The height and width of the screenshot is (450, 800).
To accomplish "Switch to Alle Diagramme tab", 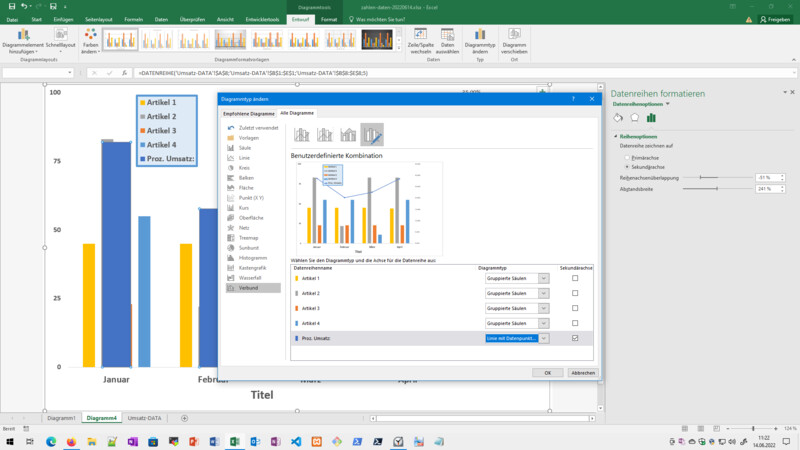I will tap(297, 113).
